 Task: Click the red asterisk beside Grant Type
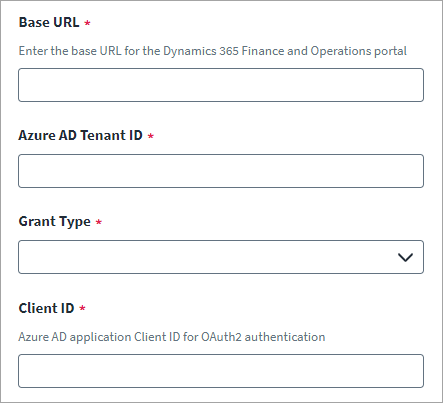pos(99,222)
